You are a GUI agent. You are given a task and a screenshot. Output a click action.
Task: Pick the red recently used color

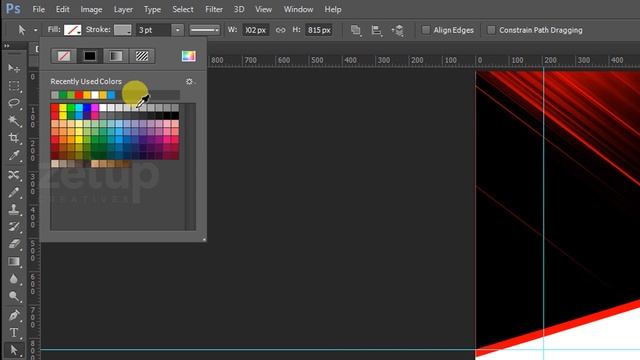click(x=79, y=95)
